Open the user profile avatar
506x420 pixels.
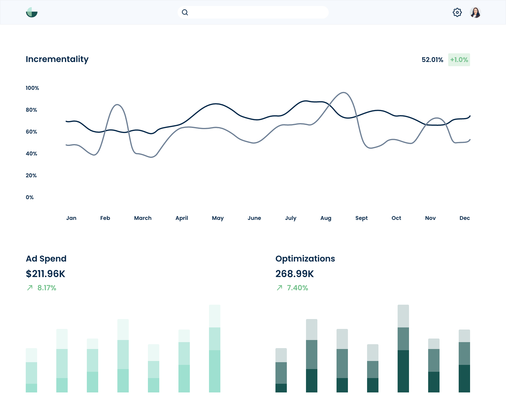pyautogui.click(x=475, y=12)
